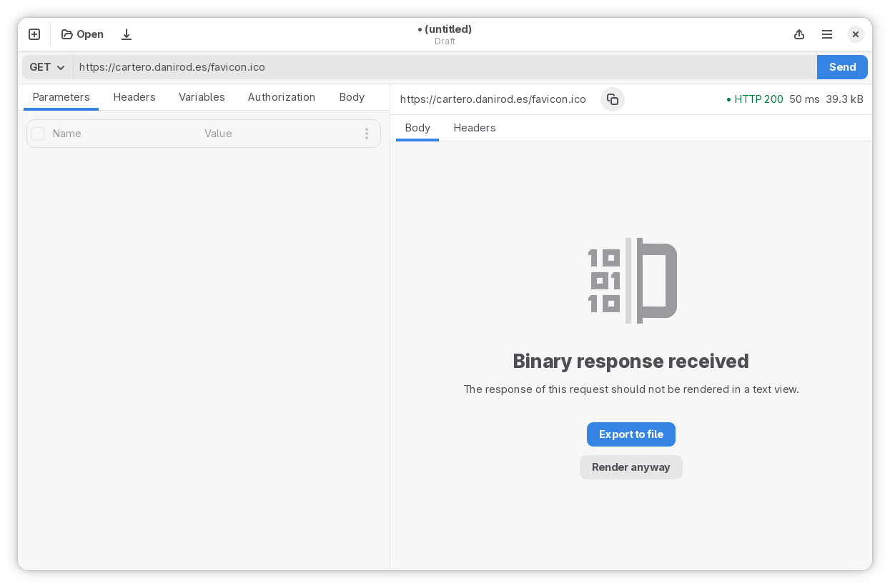The image size is (890, 588).
Task: Open the request Body tab
Action: point(351,97)
